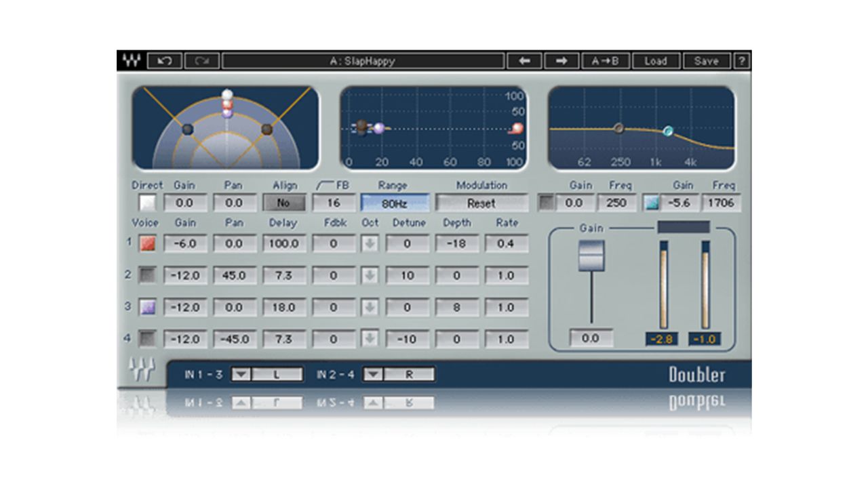Click the Direct Pan field 0.0
Image resolution: width=868 pixels, height=488 pixels.
(235, 203)
